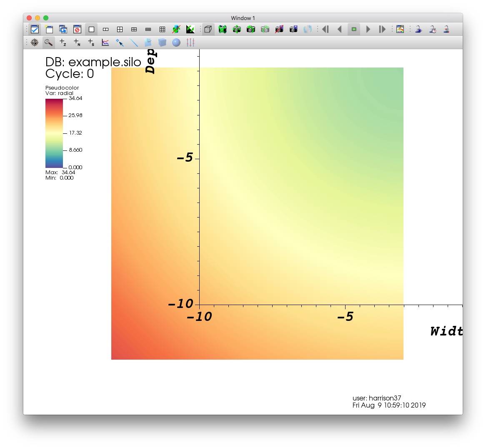Switch to the 1x2 window layout
This screenshot has width=486, height=448.
106,30
